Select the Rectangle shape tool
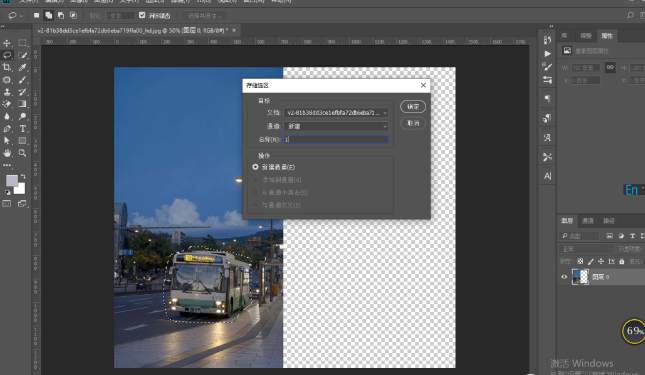Image resolution: width=645 pixels, height=375 pixels. click(23, 141)
